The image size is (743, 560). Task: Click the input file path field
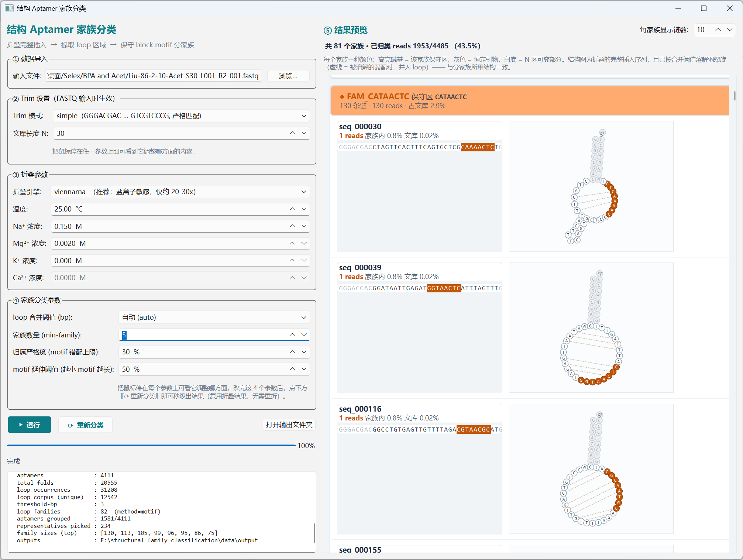point(153,76)
